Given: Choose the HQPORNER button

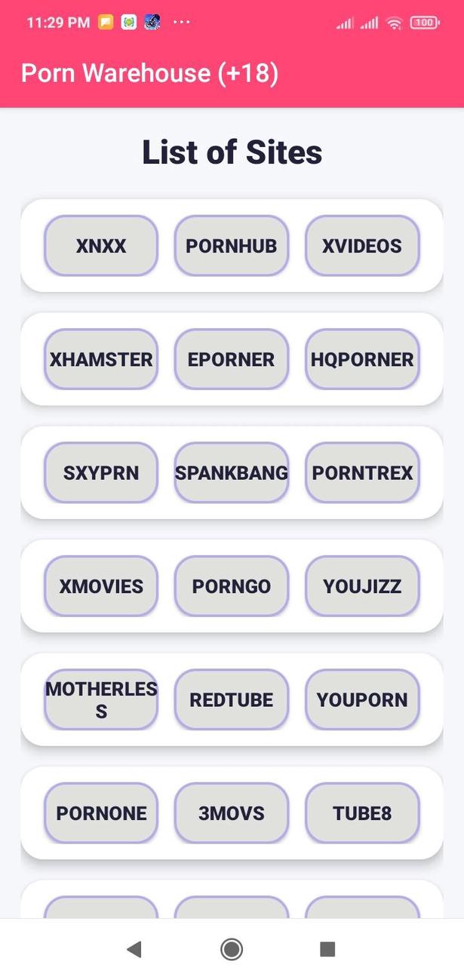Looking at the screenshot, I should tap(362, 359).
